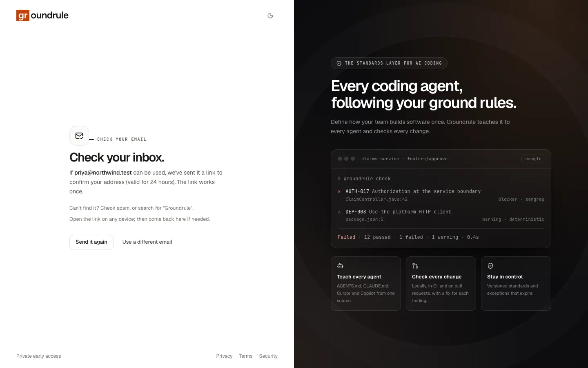Viewport: 588px width, 368px height.
Task: Click DEP-008 Use the platform HTTP client
Action: [x=398, y=212]
